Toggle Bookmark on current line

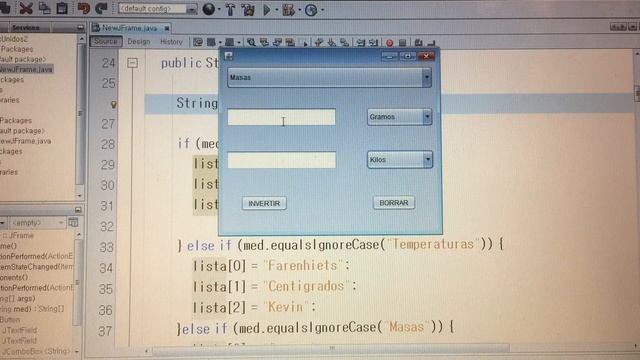(344, 42)
